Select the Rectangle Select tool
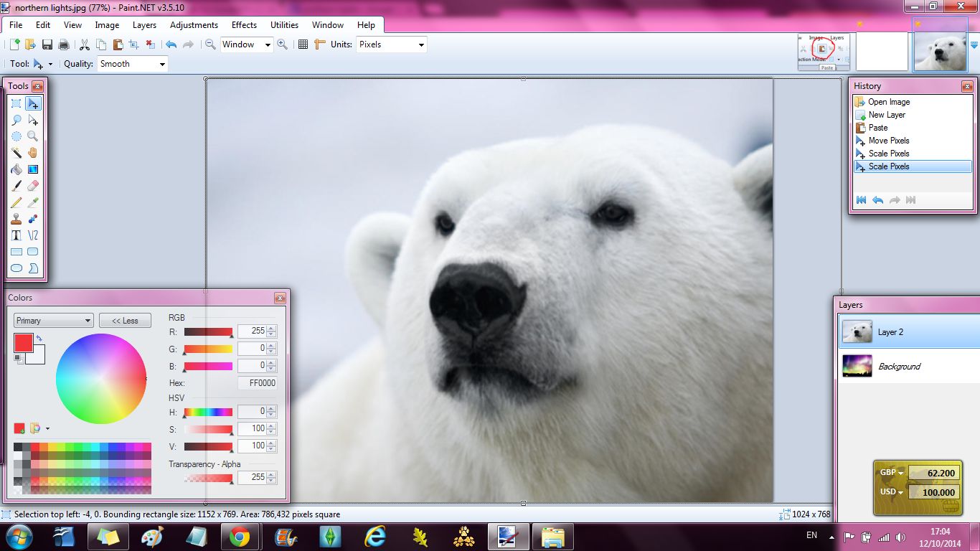The image size is (980, 551). click(16, 103)
